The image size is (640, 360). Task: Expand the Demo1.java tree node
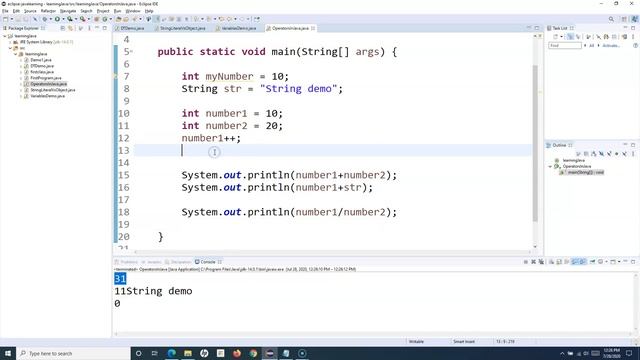[x=21, y=60]
